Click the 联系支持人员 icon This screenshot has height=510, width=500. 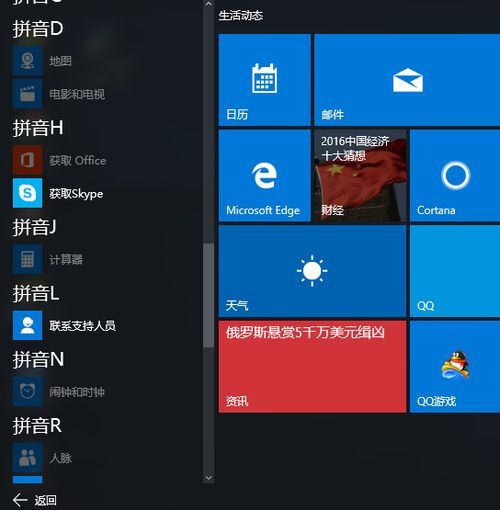point(27,325)
